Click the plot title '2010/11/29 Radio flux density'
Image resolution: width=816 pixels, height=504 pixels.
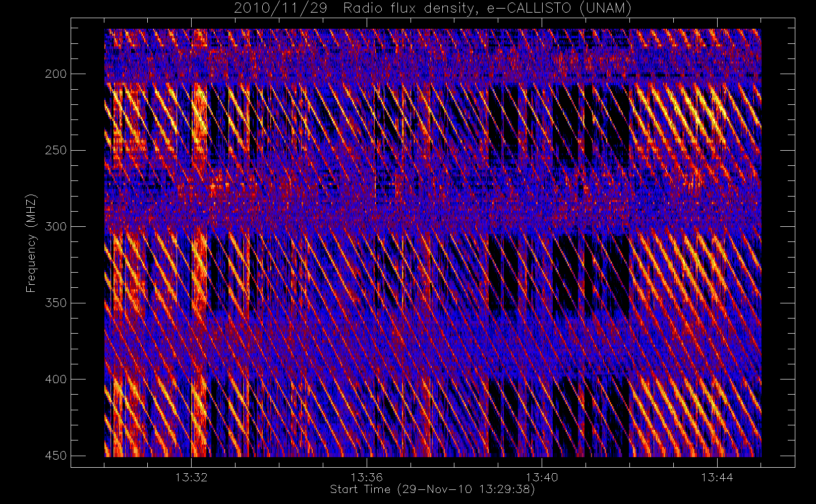tap(433, 9)
